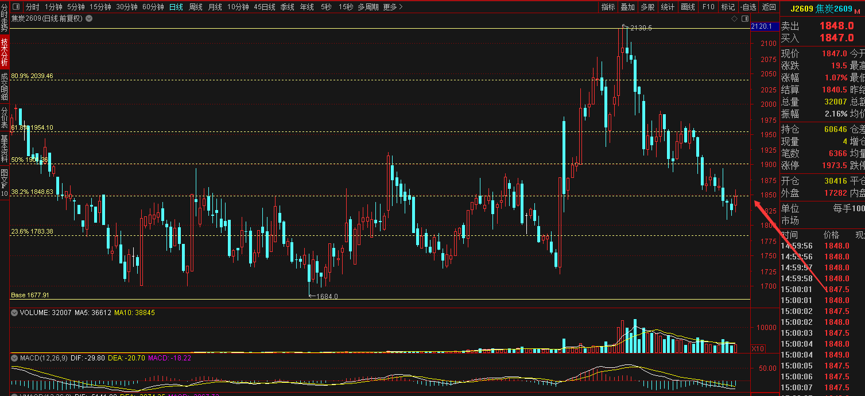Select the 45日线 period
Screen dimensions: 865x396
point(265,7)
